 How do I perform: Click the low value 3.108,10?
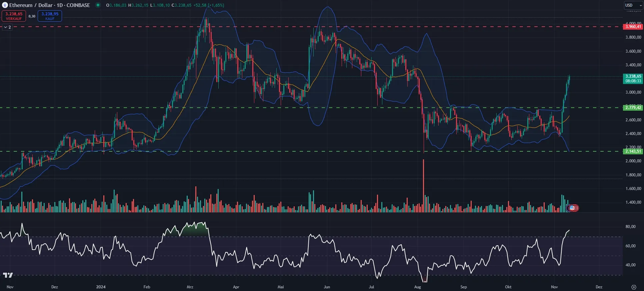coord(161,5)
